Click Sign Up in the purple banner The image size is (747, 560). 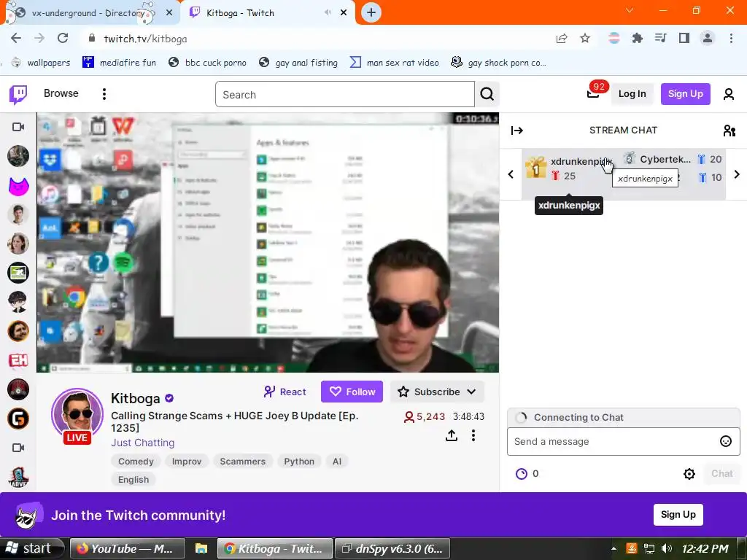pyautogui.click(x=678, y=515)
